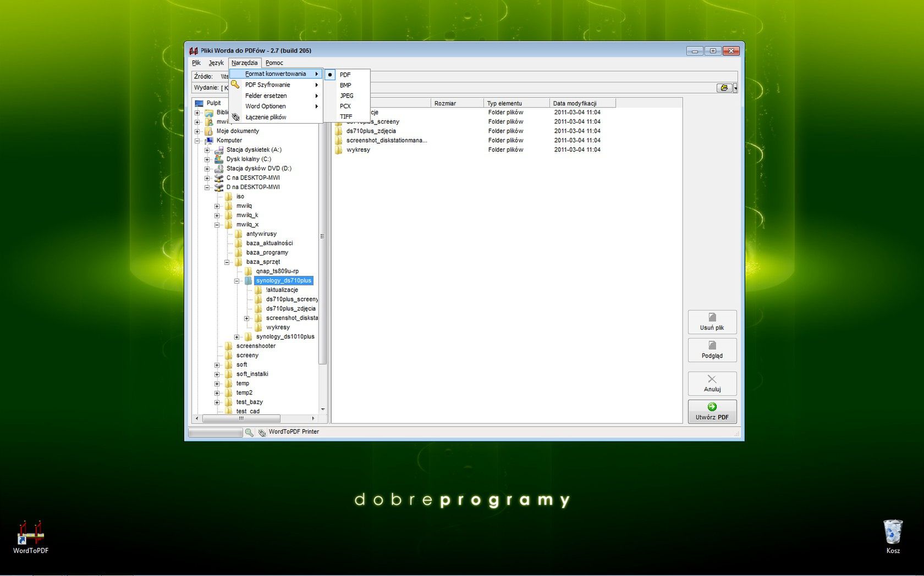Expand the synology_ds1010plus tree node
The image size is (924, 576).
point(237,336)
